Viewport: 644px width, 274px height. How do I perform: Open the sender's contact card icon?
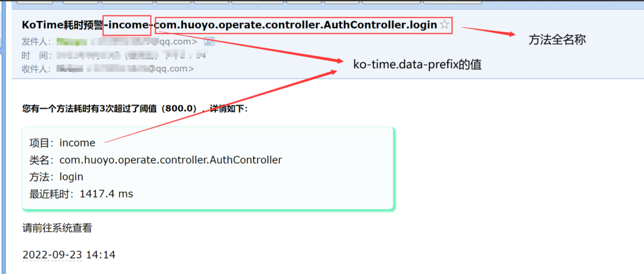pyautogui.click(x=209, y=41)
